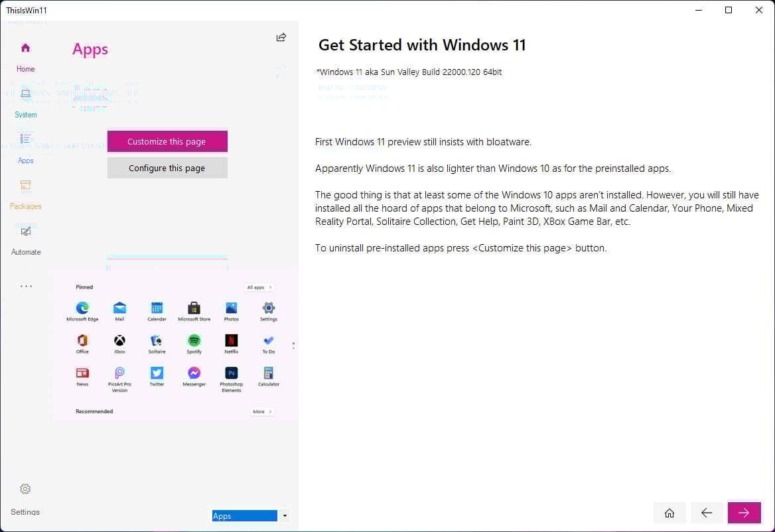Click the More button under Recommended
Viewport: 775px width, 532px height.
262,412
